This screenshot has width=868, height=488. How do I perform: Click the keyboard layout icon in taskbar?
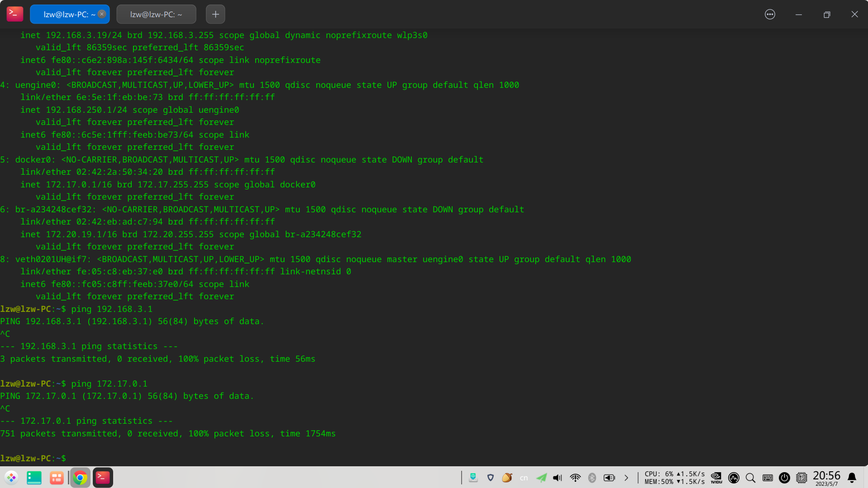point(768,478)
